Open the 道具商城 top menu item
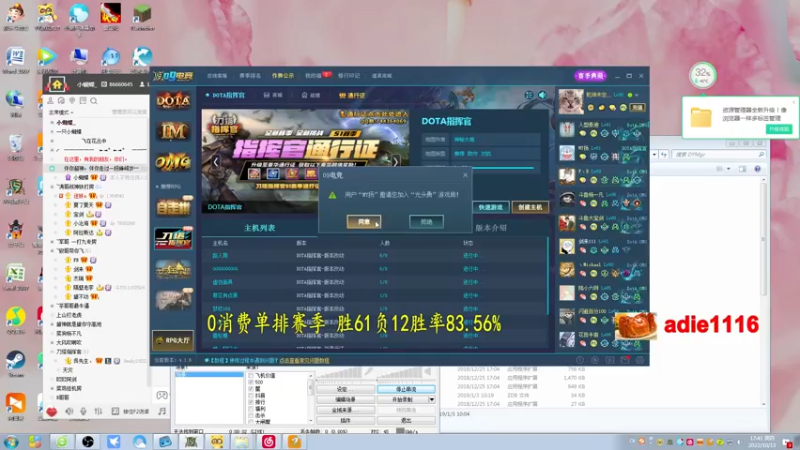 pyautogui.click(x=382, y=76)
